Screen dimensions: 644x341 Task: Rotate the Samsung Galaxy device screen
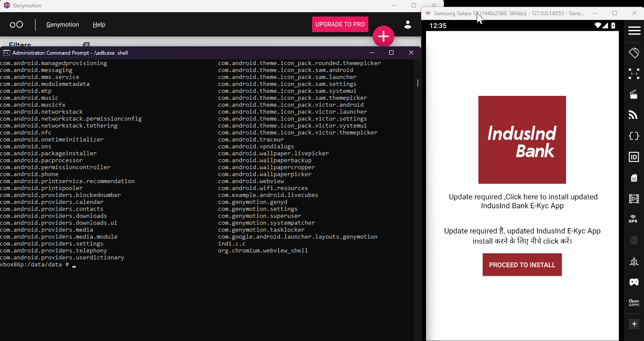click(x=634, y=53)
